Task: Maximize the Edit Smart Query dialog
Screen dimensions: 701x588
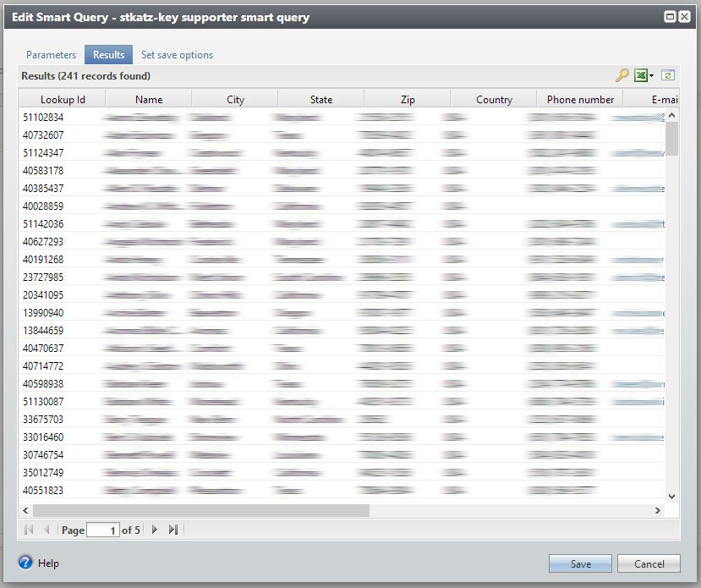Action: [x=670, y=16]
